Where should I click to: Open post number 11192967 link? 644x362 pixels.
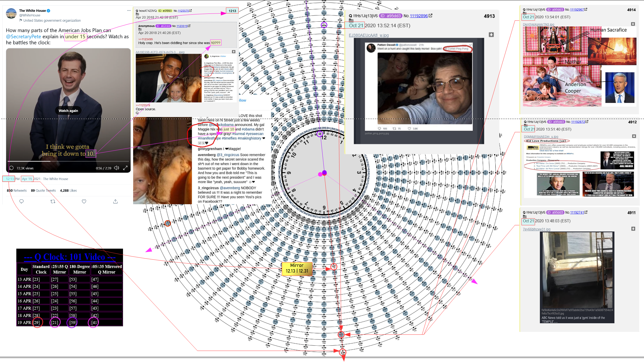tap(577, 10)
